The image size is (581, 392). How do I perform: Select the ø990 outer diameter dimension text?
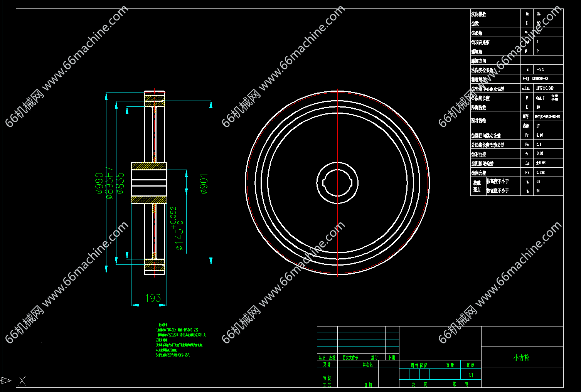(99, 183)
